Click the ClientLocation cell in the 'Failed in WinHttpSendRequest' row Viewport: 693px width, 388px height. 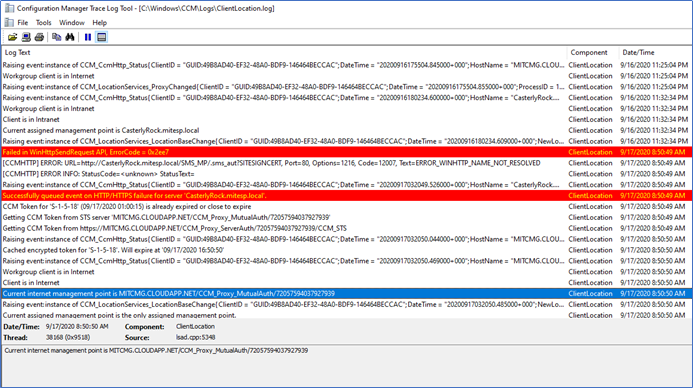coord(590,152)
